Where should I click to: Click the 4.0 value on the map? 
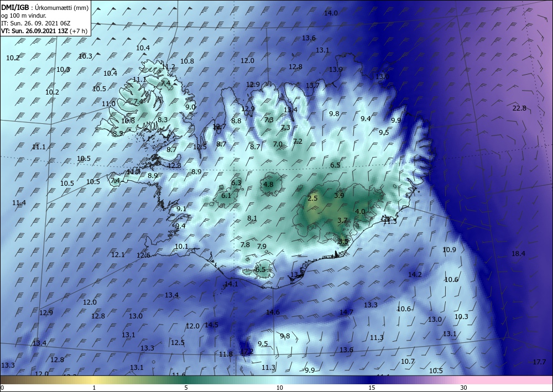[360, 212]
